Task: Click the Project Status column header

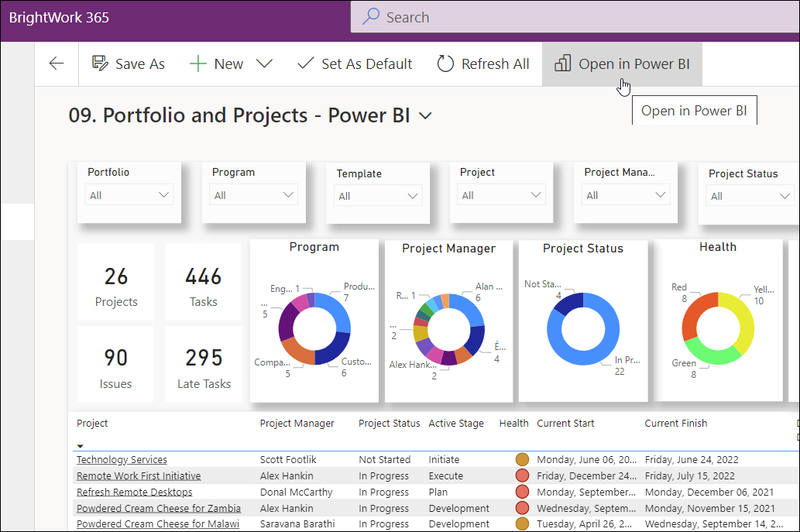Action: tap(390, 424)
